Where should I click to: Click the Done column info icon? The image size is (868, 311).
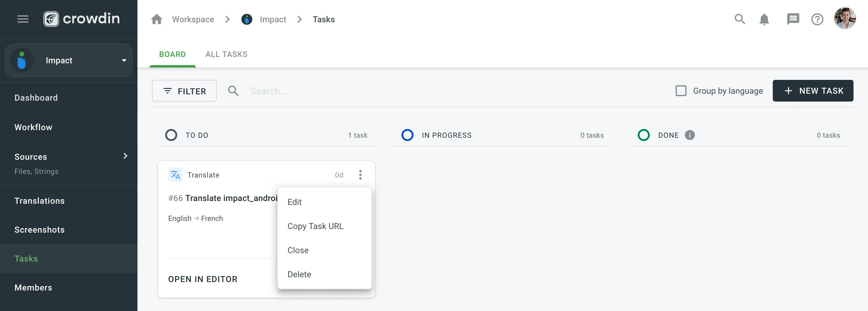690,135
